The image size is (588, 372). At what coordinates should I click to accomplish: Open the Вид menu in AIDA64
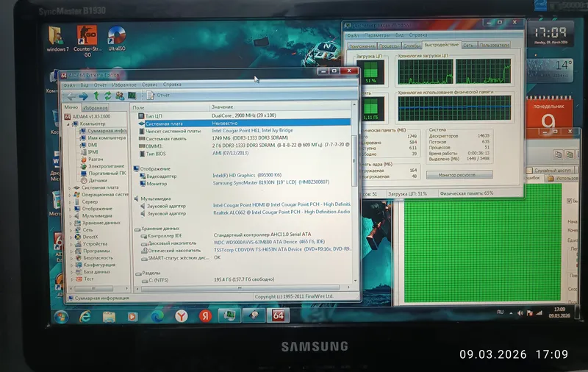pyautogui.click(x=85, y=85)
